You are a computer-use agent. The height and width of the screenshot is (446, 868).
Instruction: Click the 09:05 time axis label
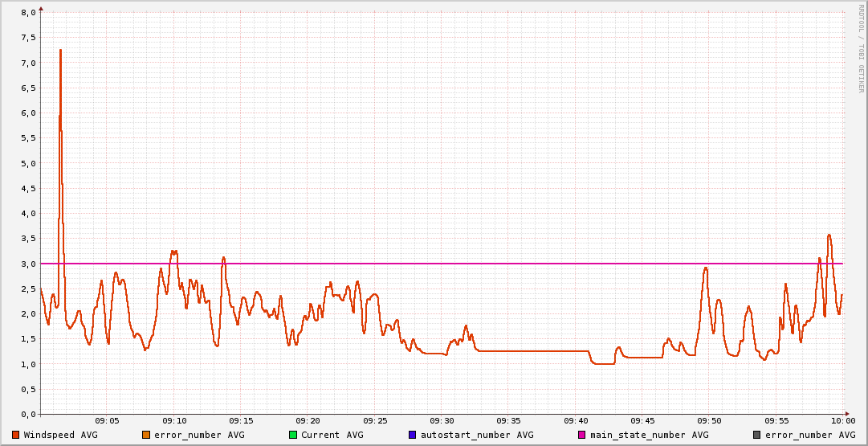pos(108,420)
